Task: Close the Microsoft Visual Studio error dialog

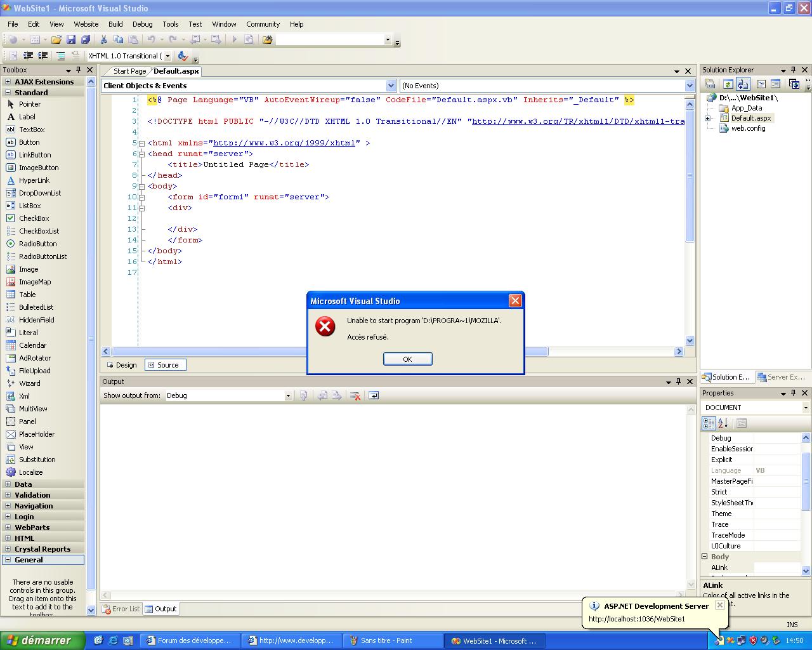Action: [516, 301]
